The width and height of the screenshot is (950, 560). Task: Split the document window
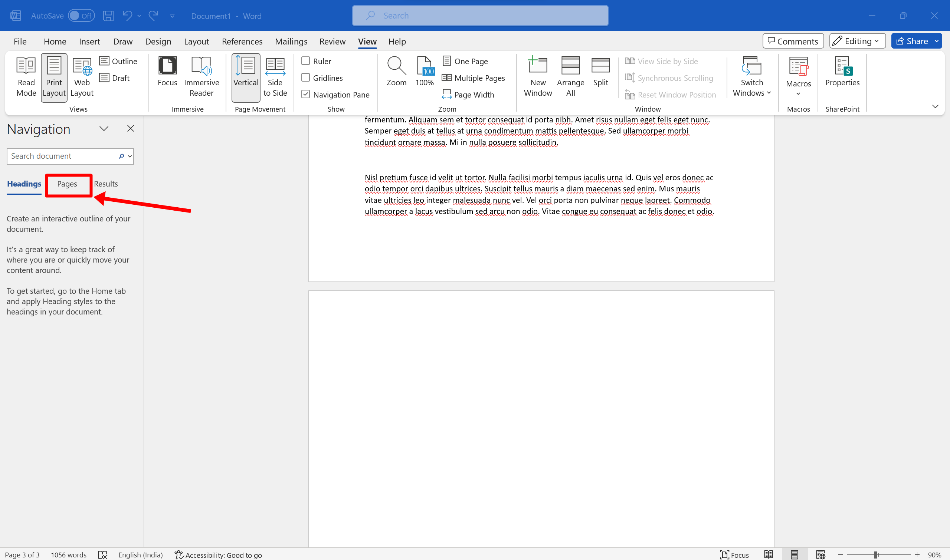tap(600, 71)
